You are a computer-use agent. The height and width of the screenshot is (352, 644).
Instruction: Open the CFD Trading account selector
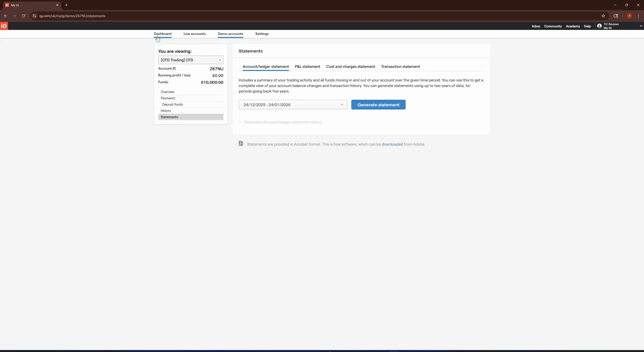190,60
